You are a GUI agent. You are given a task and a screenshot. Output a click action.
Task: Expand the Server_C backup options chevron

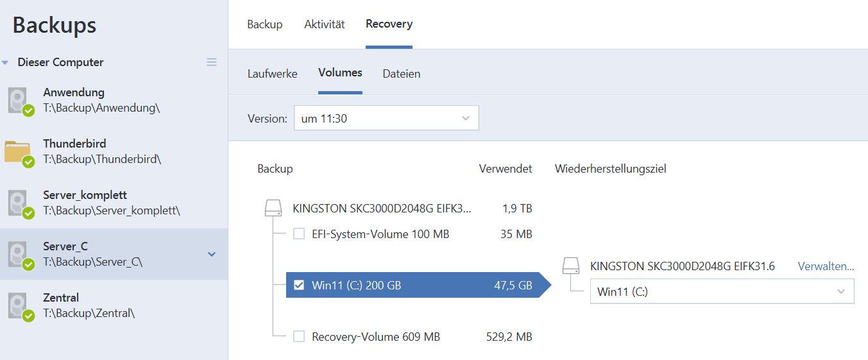point(212,255)
